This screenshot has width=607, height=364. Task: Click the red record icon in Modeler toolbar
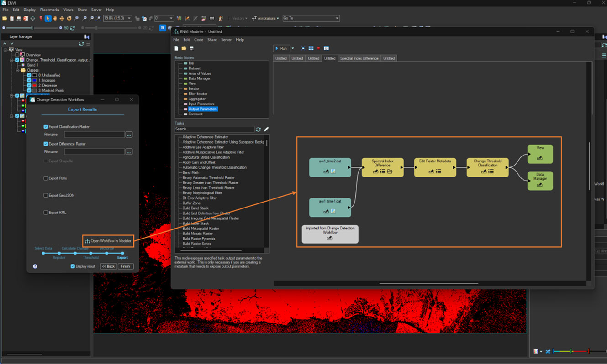(318, 48)
